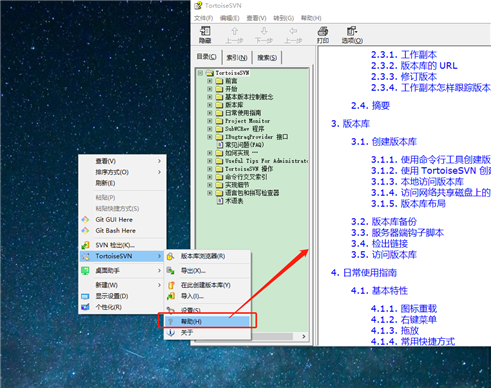Collapse the TortoiseSVN root tree node
Viewport: 491px width, 388px height.
(x=200, y=73)
